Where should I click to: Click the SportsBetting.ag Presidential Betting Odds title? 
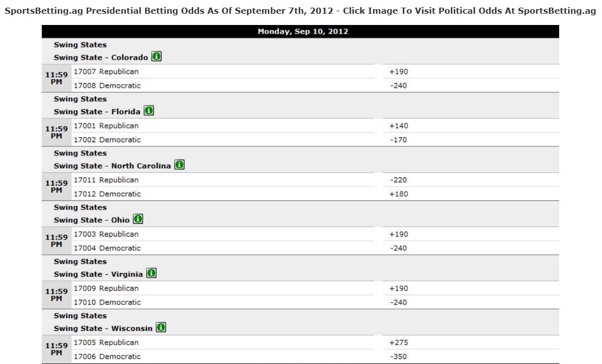pyautogui.click(x=300, y=11)
